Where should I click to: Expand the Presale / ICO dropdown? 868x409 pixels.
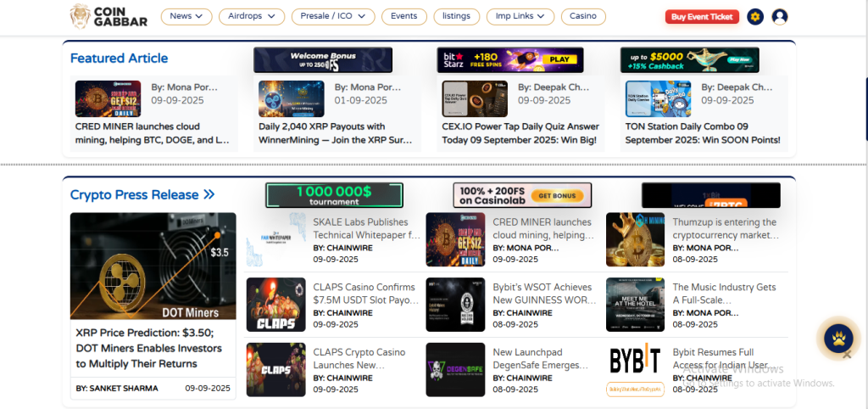tap(333, 17)
